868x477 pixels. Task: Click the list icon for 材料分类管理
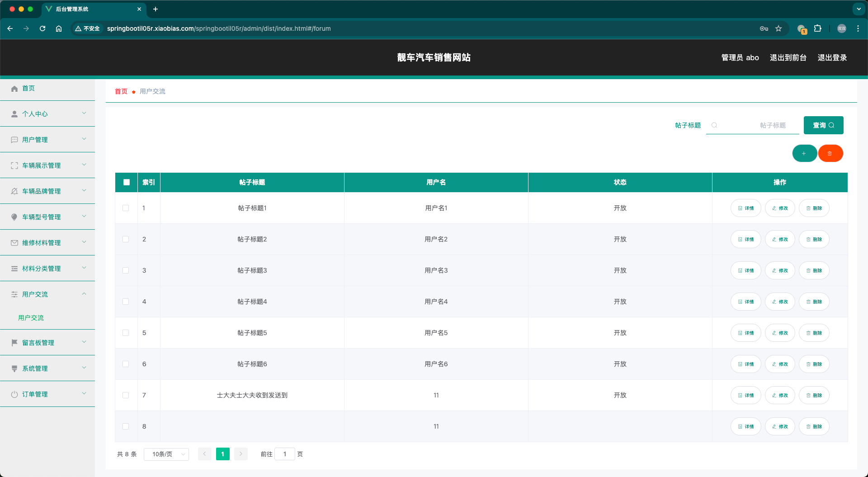click(x=14, y=269)
